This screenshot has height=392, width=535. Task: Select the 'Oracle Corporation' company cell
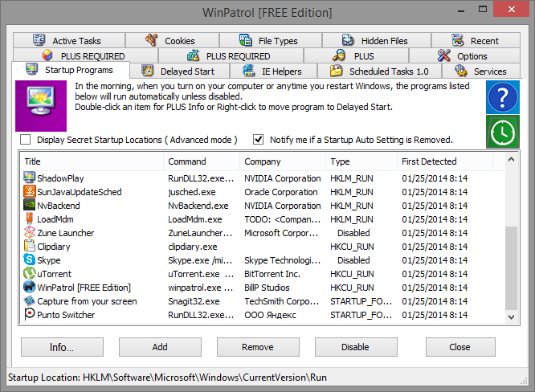click(x=281, y=192)
